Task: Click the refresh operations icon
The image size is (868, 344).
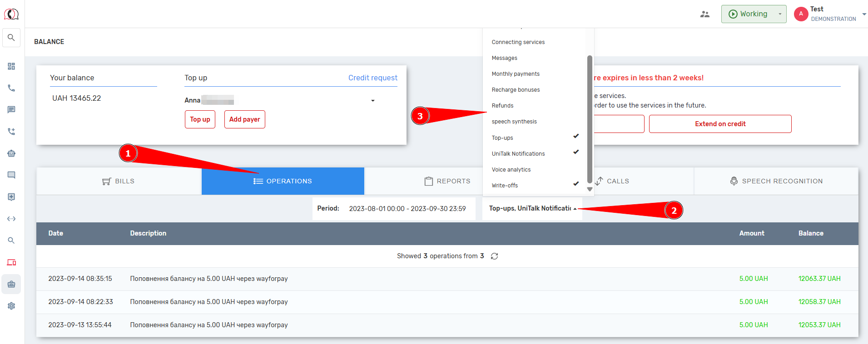Action: coord(494,256)
